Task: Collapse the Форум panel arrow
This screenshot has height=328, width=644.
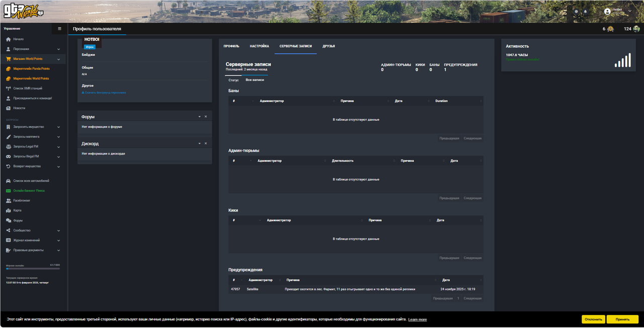Action: click(x=200, y=117)
